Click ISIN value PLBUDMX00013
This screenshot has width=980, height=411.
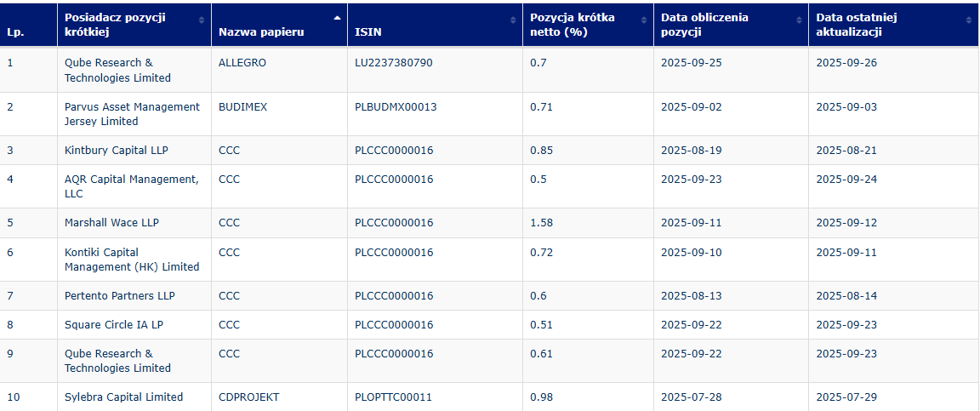coord(396,107)
